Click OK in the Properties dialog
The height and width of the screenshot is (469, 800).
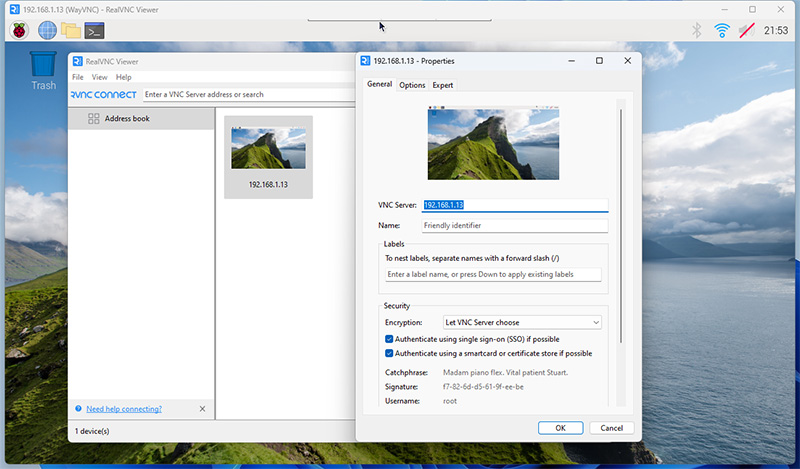point(560,428)
